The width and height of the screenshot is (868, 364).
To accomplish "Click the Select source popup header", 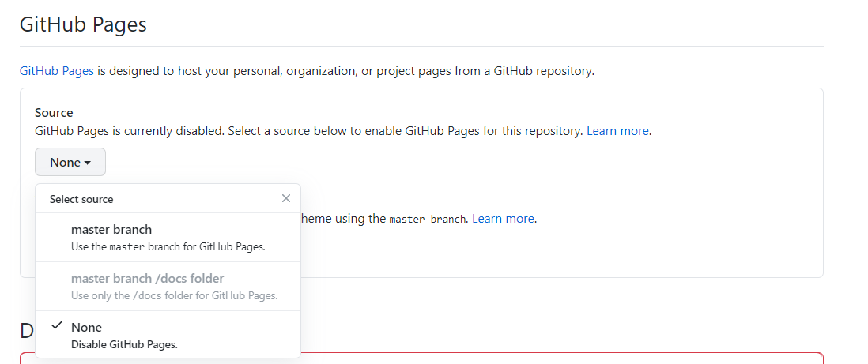I will pyautogui.click(x=81, y=199).
